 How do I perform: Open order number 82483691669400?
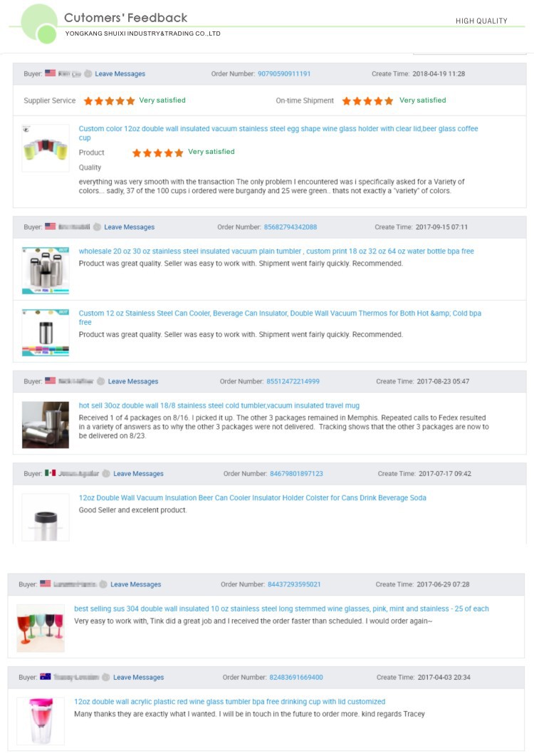[x=296, y=678]
